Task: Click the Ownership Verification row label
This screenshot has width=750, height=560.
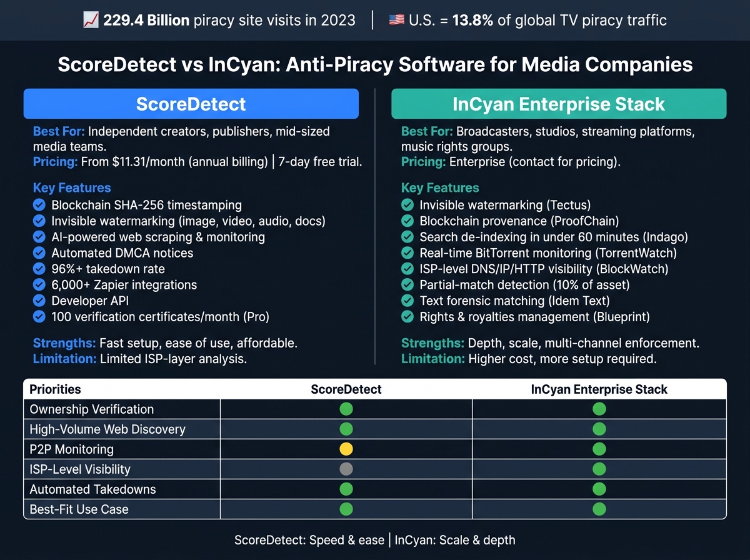Action: click(92, 409)
